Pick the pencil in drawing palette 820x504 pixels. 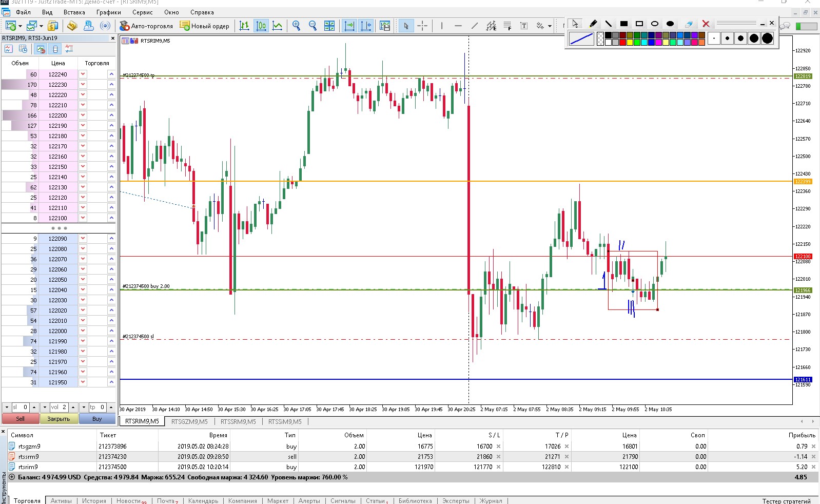[x=593, y=24]
